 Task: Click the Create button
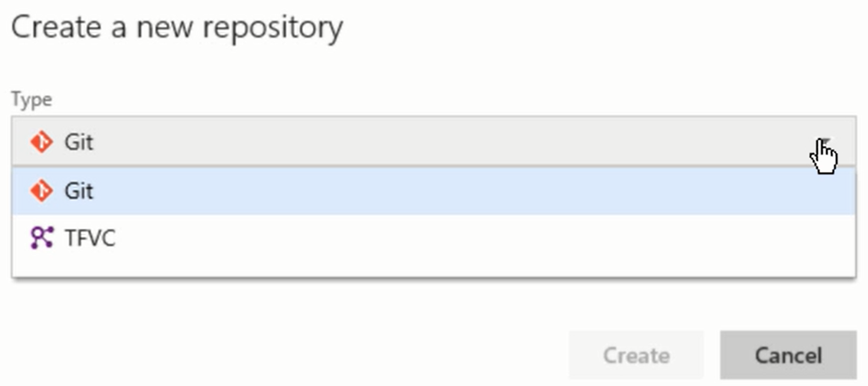tap(636, 355)
